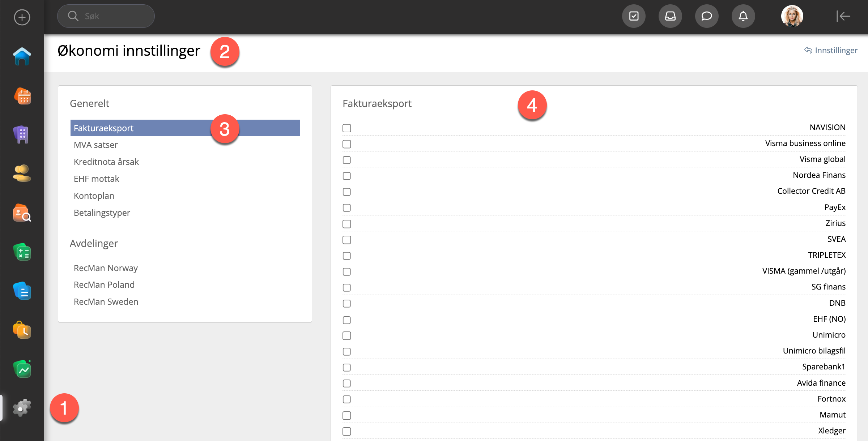Click the plus add icon in sidebar
Image resolution: width=868 pixels, height=441 pixels.
point(22,17)
